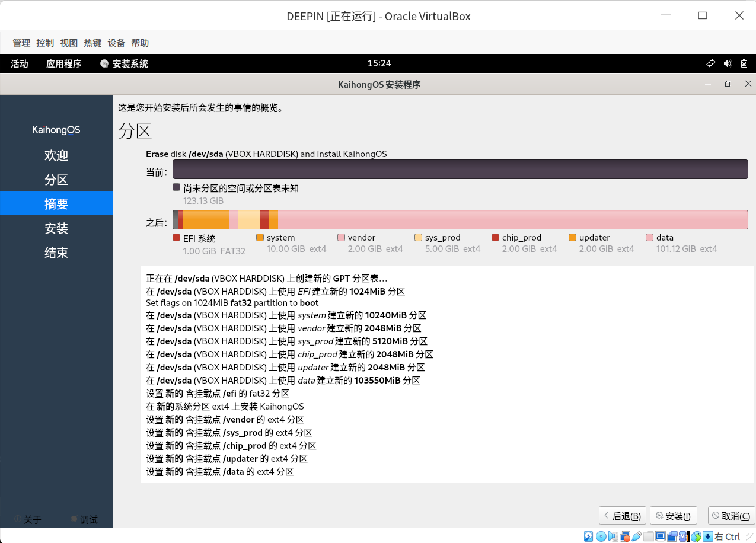
Task: Click 关于 at the sidebar bottom
Action: [x=28, y=519]
